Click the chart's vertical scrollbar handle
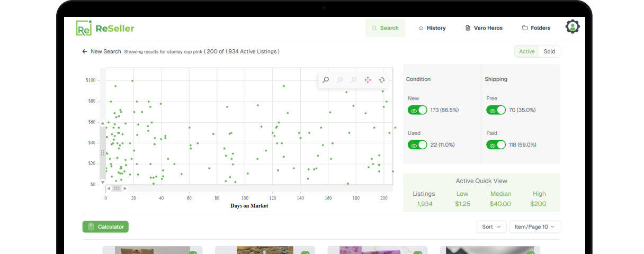Image resolution: width=644 pixels, height=254 pixels. click(103, 152)
